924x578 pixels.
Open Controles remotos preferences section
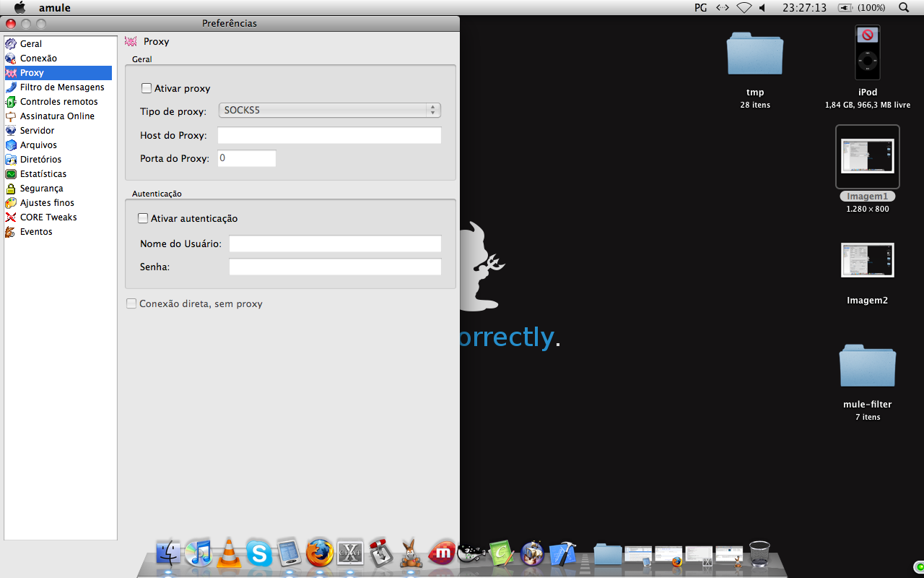(x=58, y=102)
